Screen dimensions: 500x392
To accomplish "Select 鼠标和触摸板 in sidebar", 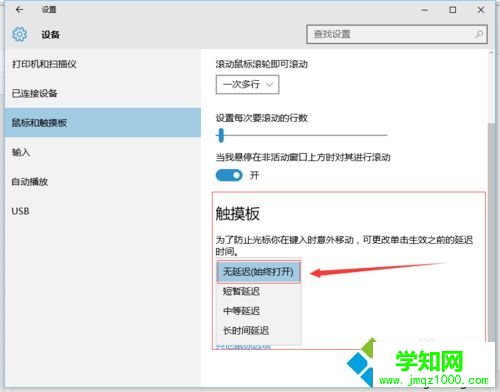I will (x=103, y=123).
